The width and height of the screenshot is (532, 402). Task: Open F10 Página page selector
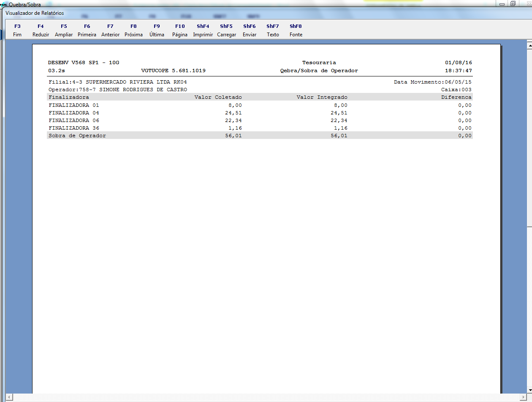(180, 30)
